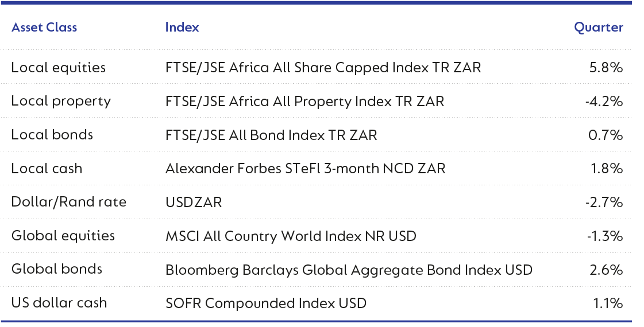
Task: Click the Asset Class column header
Action: pyautogui.click(x=44, y=28)
